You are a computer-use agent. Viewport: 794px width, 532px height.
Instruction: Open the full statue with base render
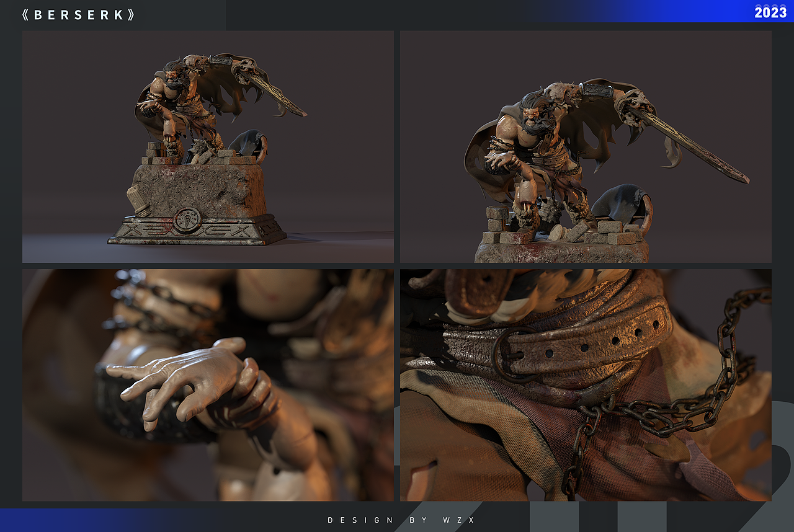click(208, 147)
